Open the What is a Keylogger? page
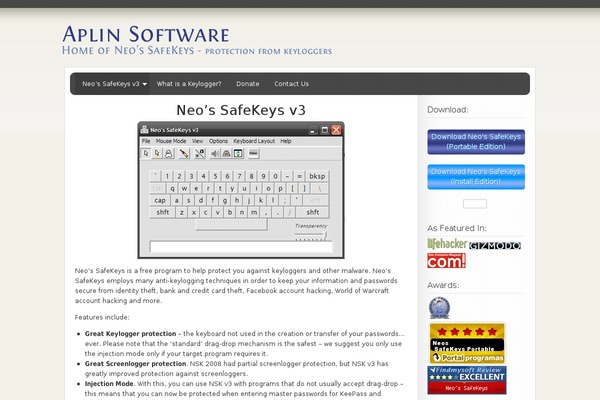The image size is (600, 400). click(x=189, y=84)
